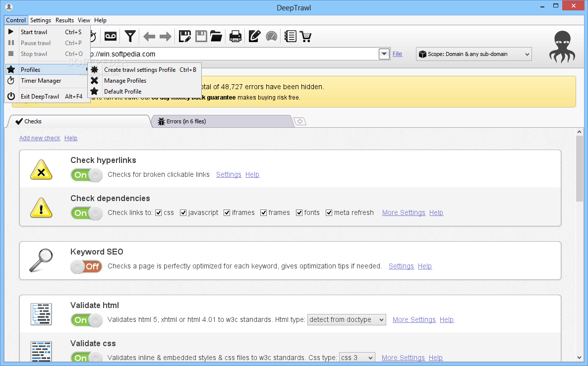Open file with the folder icon
The image size is (588, 366).
tap(216, 36)
